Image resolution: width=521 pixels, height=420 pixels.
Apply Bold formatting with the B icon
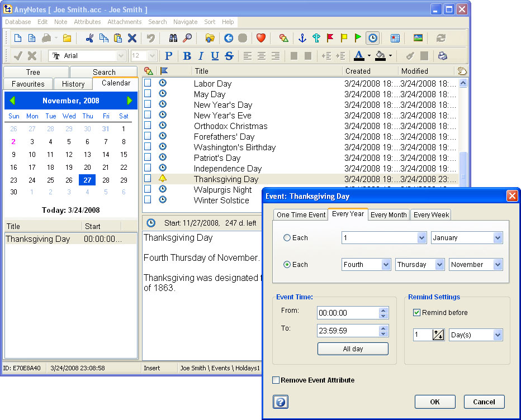point(187,56)
